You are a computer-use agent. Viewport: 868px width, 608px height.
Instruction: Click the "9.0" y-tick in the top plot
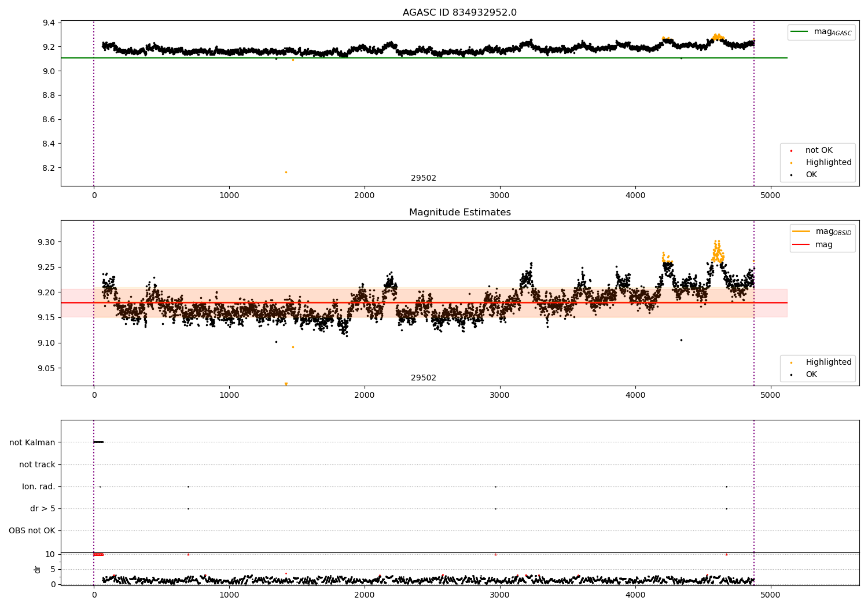[x=49, y=71]
